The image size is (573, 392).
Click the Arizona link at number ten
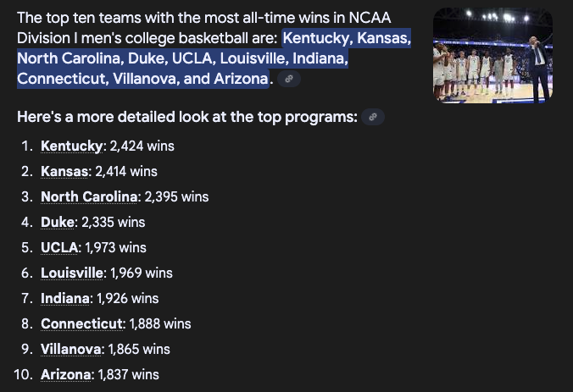67,374
